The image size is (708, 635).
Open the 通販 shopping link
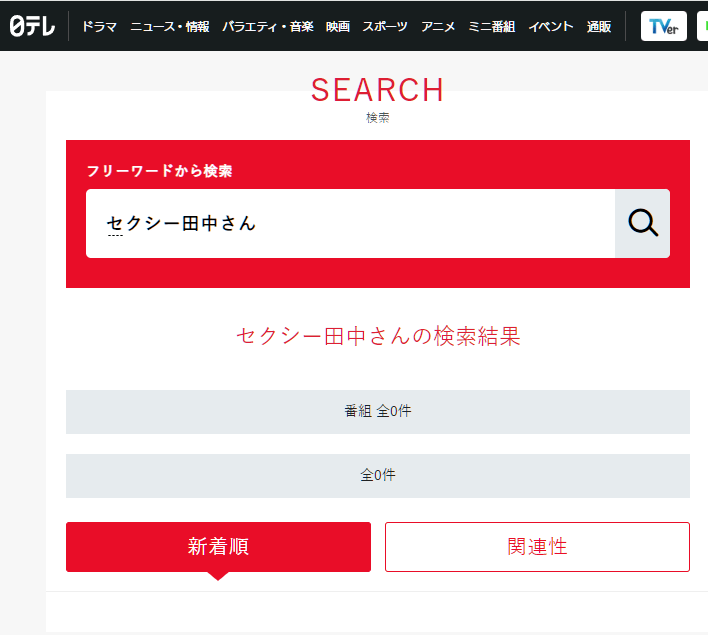click(599, 26)
